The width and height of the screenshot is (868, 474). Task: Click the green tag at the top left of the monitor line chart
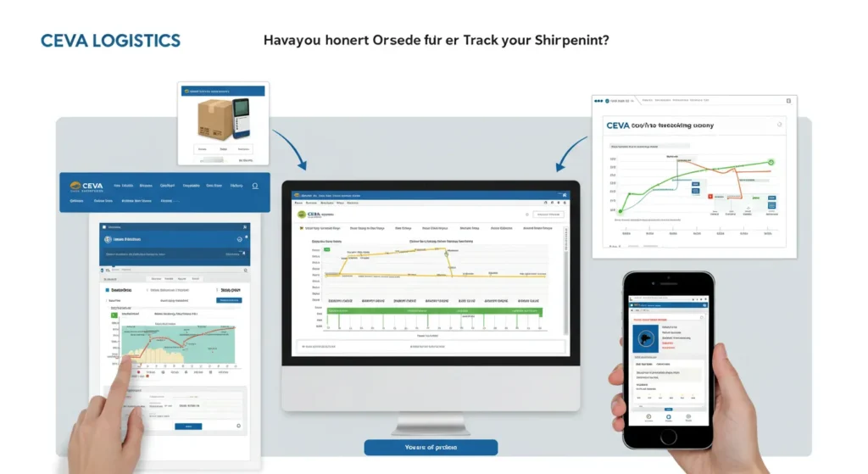click(326, 250)
